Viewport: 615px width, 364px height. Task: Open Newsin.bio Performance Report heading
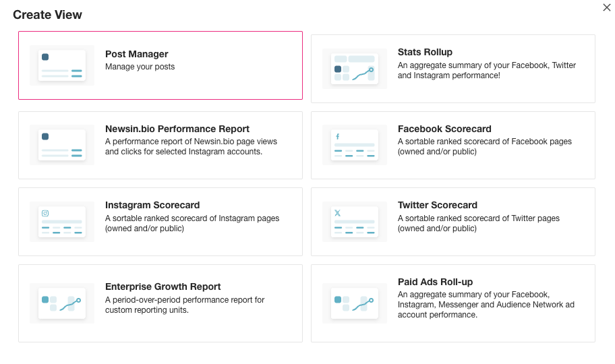click(x=177, y=129)
